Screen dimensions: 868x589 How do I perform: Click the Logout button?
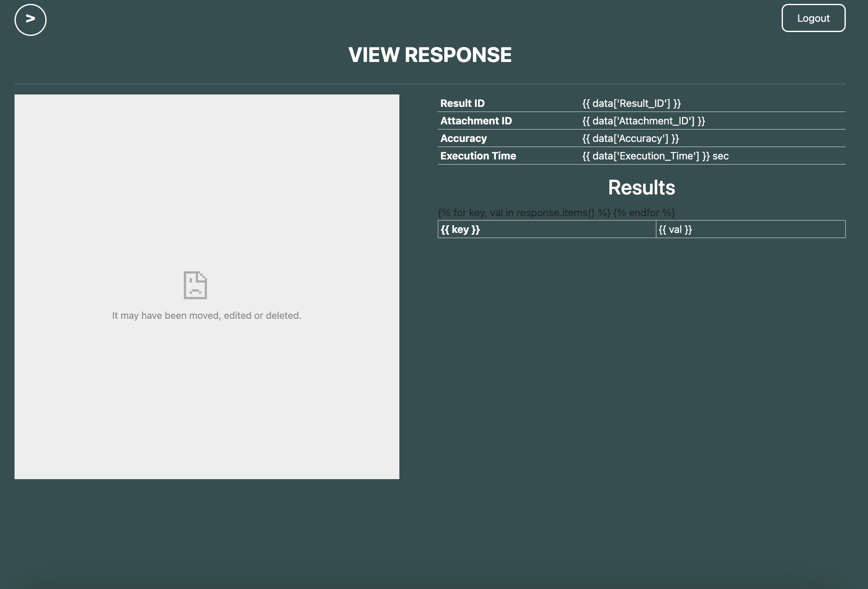coord(813,18)
